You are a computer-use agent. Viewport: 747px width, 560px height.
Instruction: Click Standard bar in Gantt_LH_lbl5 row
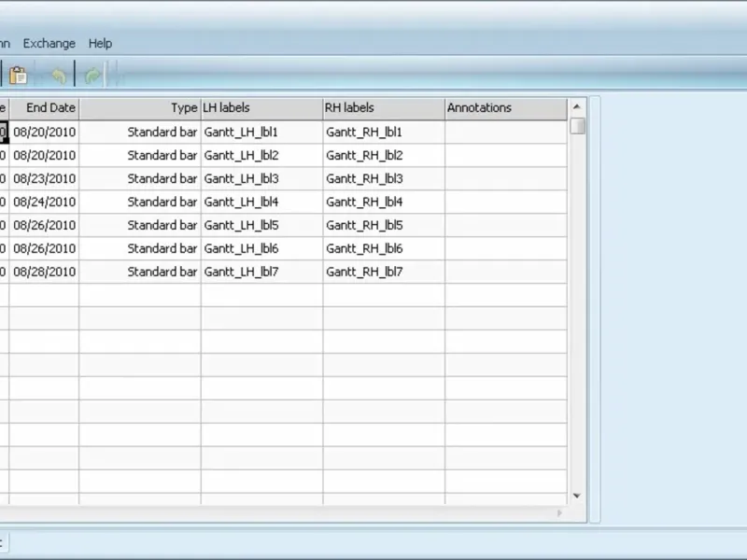point(140,225)
